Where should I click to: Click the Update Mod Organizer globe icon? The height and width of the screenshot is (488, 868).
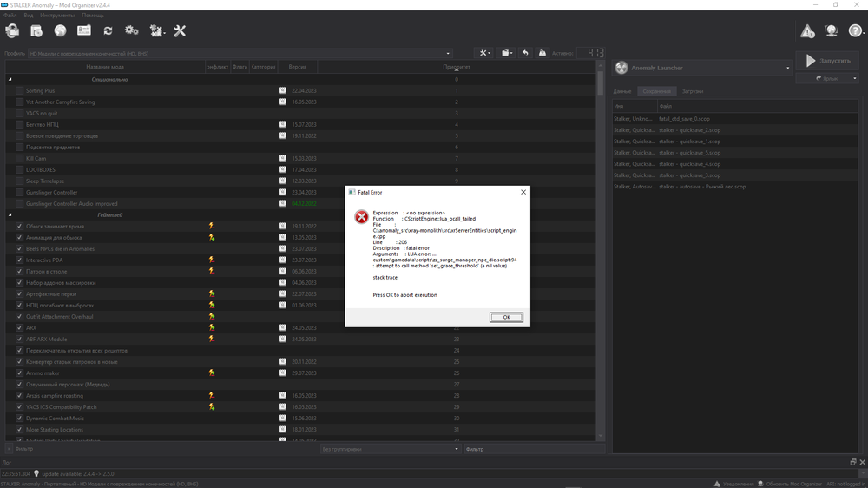point(832,31)
